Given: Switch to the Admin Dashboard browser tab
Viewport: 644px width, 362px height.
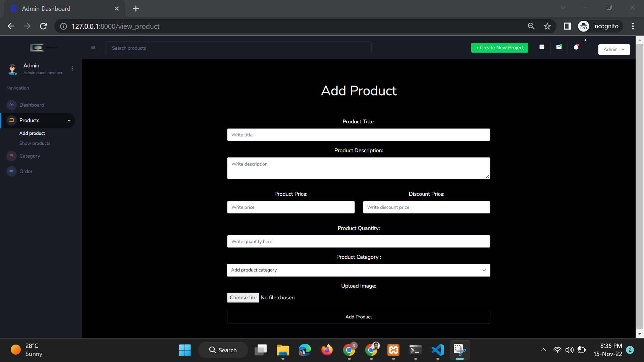Looking at the screenshot, I should coord(46,8).
